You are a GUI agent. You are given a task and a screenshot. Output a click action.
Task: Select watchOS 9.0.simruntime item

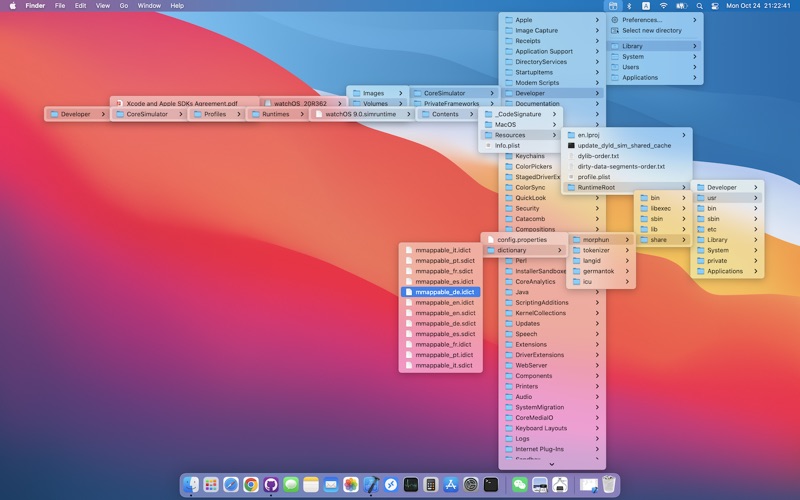(x=362, y=114)
